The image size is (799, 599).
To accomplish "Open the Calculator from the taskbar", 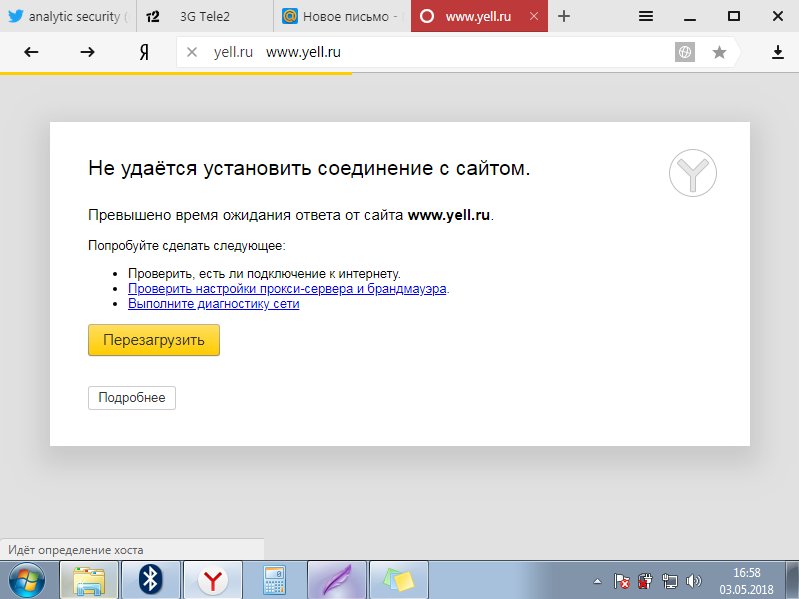I will click(x=275, y=580).
